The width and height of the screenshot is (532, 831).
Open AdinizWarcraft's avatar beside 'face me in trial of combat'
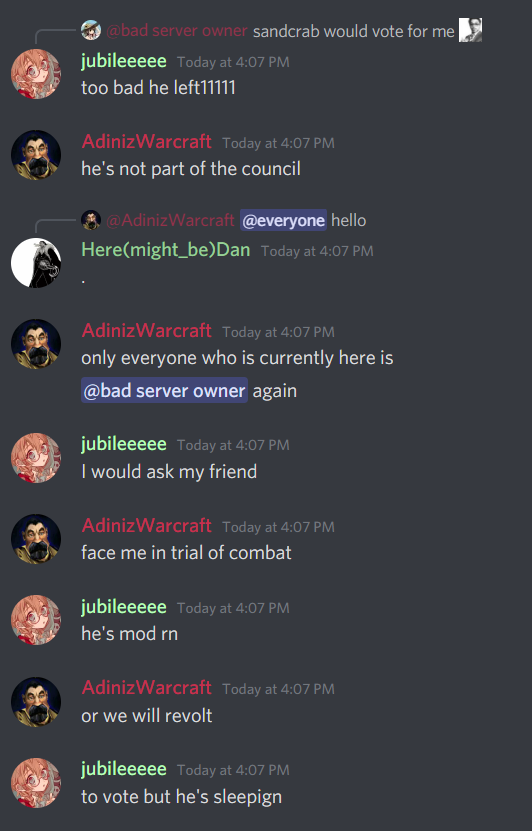pos(36,539)
